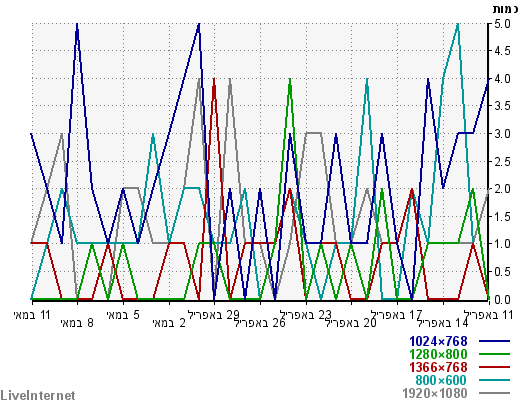This screenshot has height=405, width=520.
Task: Click the 1280×800 legend label
Action: pyautogui.click(x=438, y=354)
